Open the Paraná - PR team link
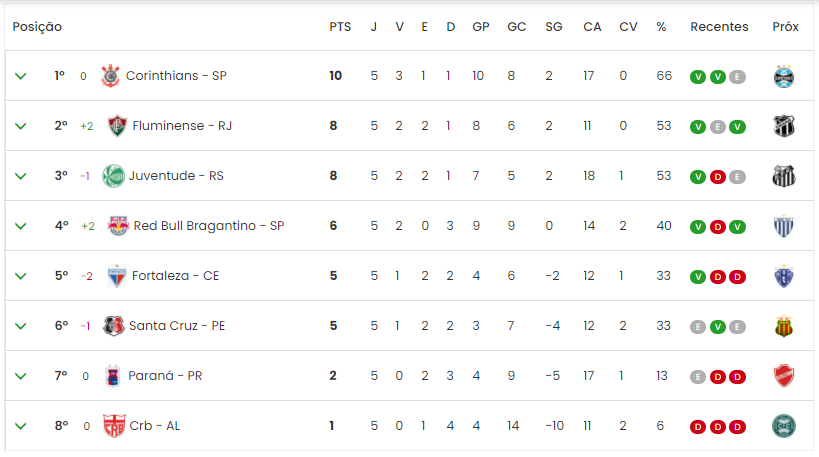Viewport: 819px width, 457px height. [165, 376]
